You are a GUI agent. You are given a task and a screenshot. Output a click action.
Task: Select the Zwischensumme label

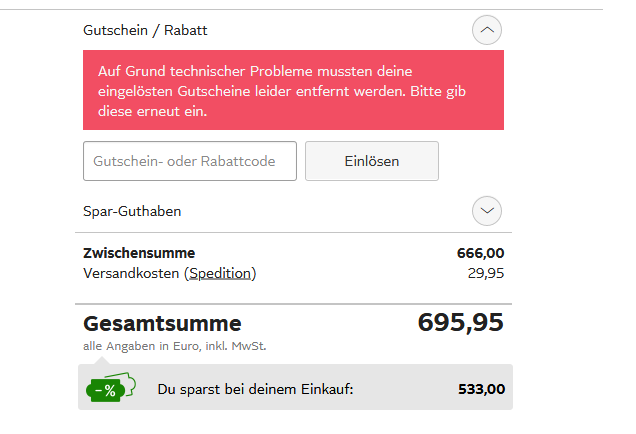click(139, 253)
